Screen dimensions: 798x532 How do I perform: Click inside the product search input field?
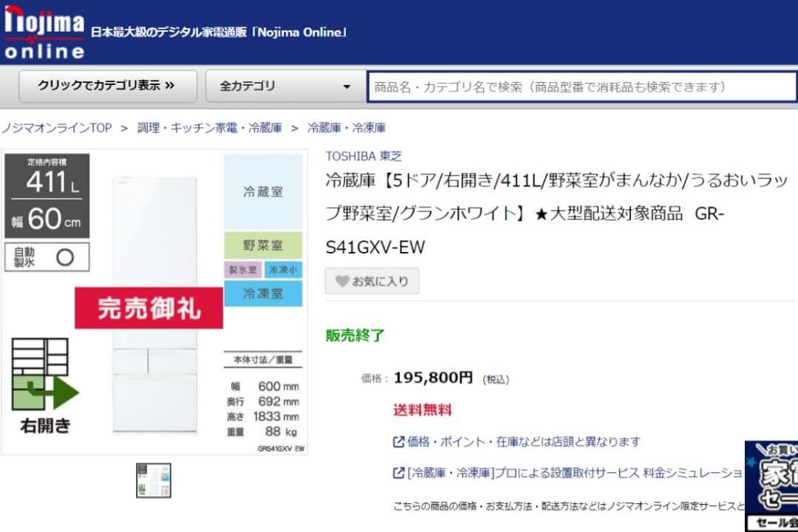[576, 86]
